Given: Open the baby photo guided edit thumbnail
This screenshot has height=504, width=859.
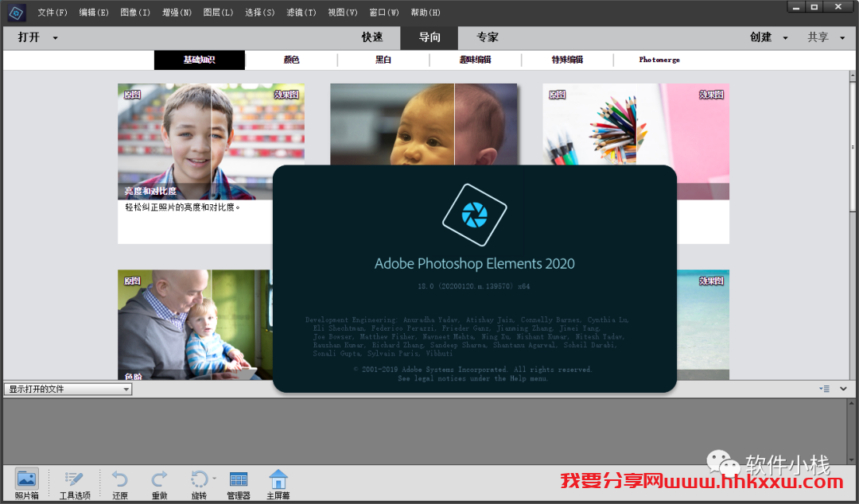Looking at the screenshot, I should pyautogui.click(x=423, y=124).
